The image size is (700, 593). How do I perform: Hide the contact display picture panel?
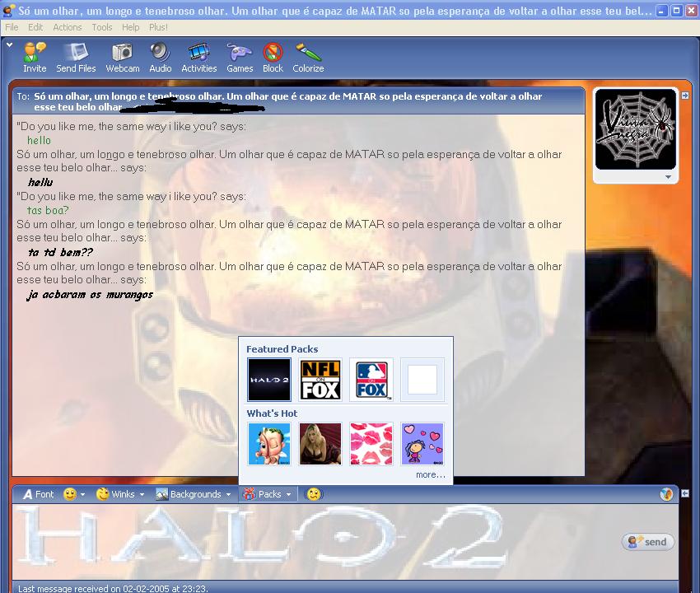tap(685, 96)
